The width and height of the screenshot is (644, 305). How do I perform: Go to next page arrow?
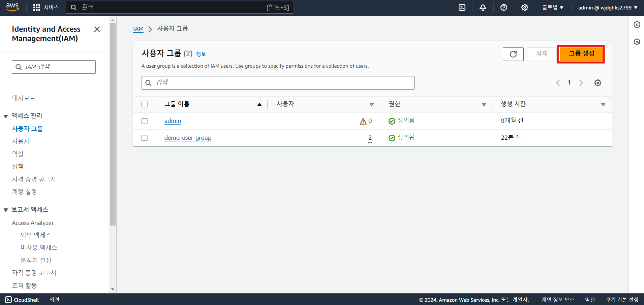pyautogui.click(x=581, y=83)
